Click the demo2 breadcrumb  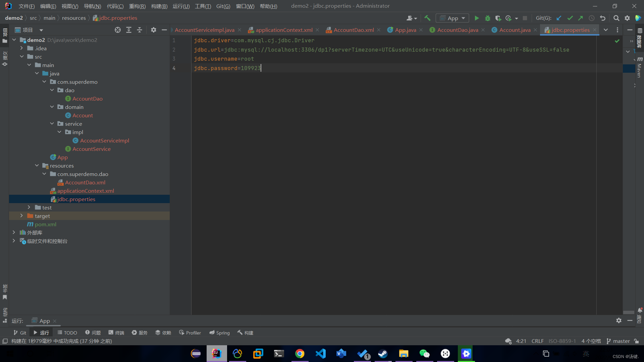14,18
